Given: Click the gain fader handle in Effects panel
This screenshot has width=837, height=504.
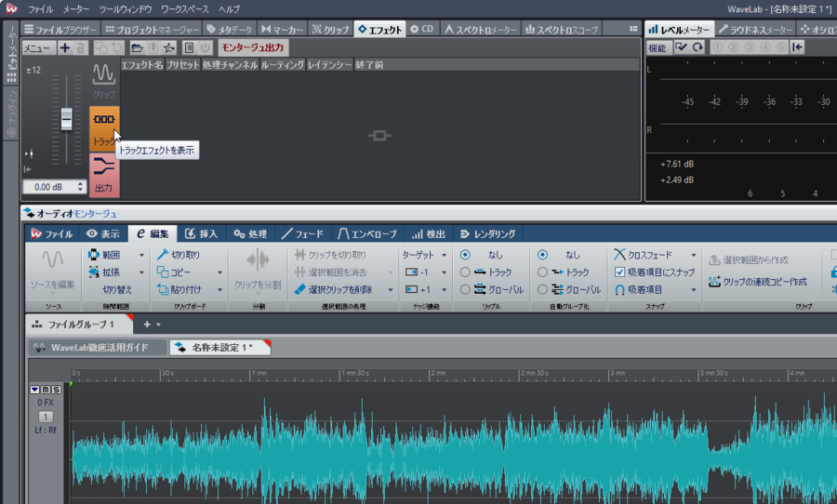Looking at the screenshot, I should 66,118.
